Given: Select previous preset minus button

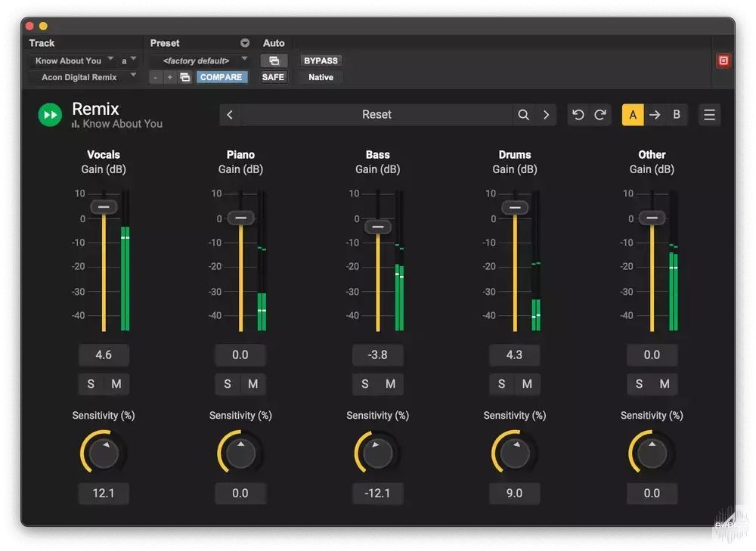Looking at the screenshot, I should (x=155, y=77).
